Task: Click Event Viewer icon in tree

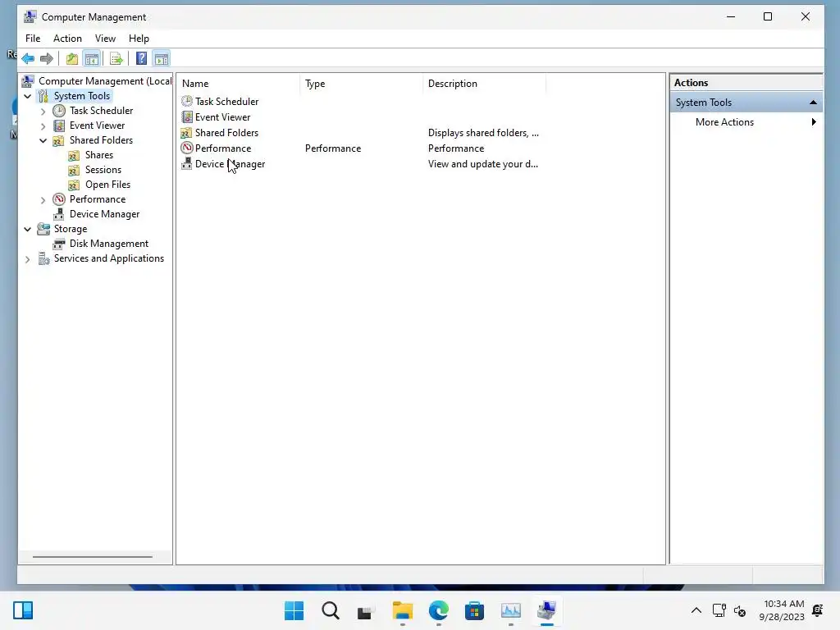Action: click(x=59, y=126)
